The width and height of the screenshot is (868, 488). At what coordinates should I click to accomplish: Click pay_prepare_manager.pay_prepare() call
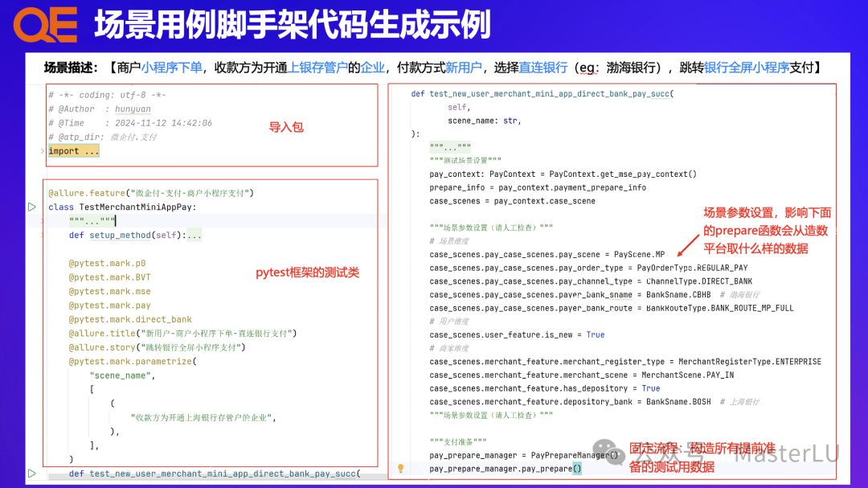(x=506, y=469)
